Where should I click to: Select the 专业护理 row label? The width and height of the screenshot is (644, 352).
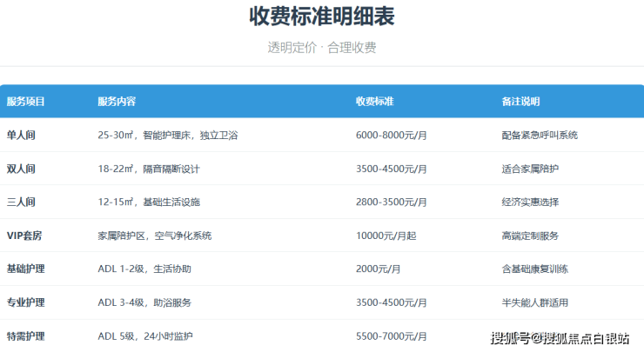tap(26, 302)
